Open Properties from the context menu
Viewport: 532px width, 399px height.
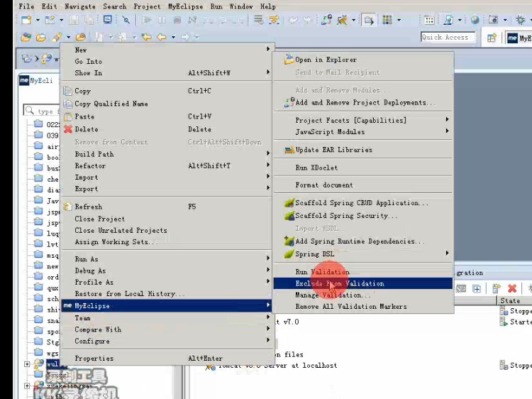(x=167, y=358)
